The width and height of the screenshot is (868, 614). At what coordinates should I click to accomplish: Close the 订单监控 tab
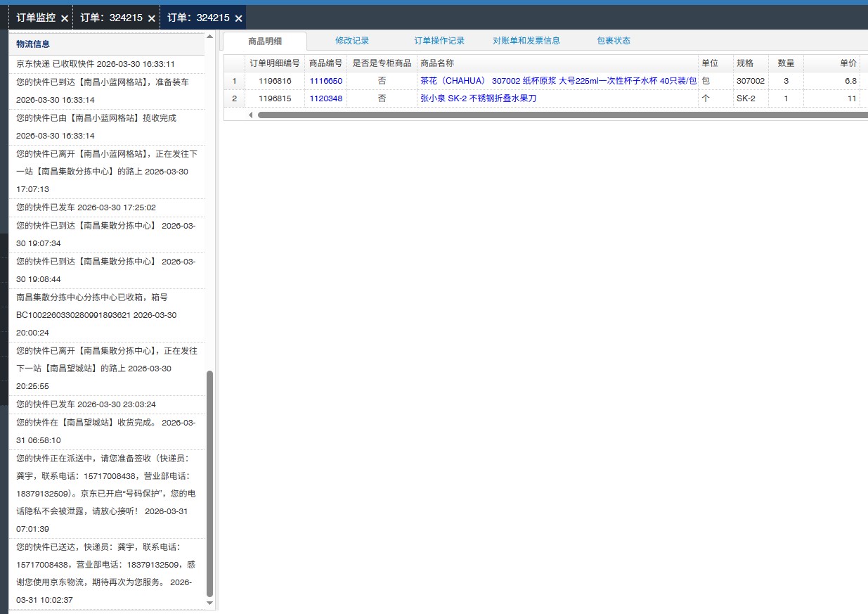tap(65, 18)
